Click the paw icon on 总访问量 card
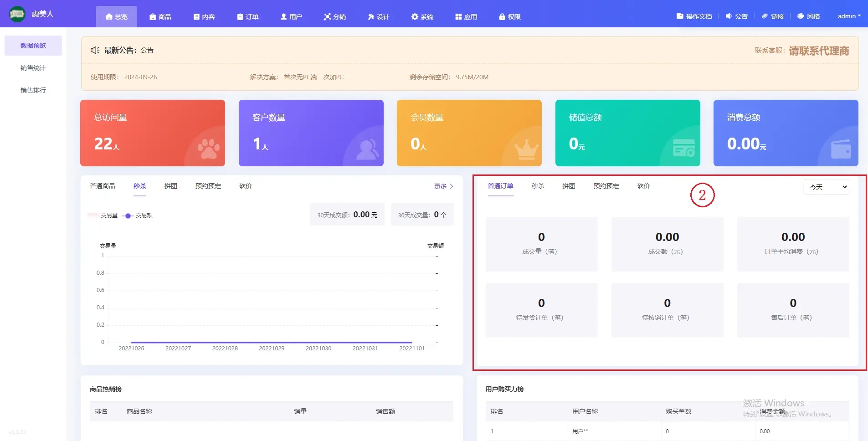This screenshot has height=441, width=868. coord(208,149)
